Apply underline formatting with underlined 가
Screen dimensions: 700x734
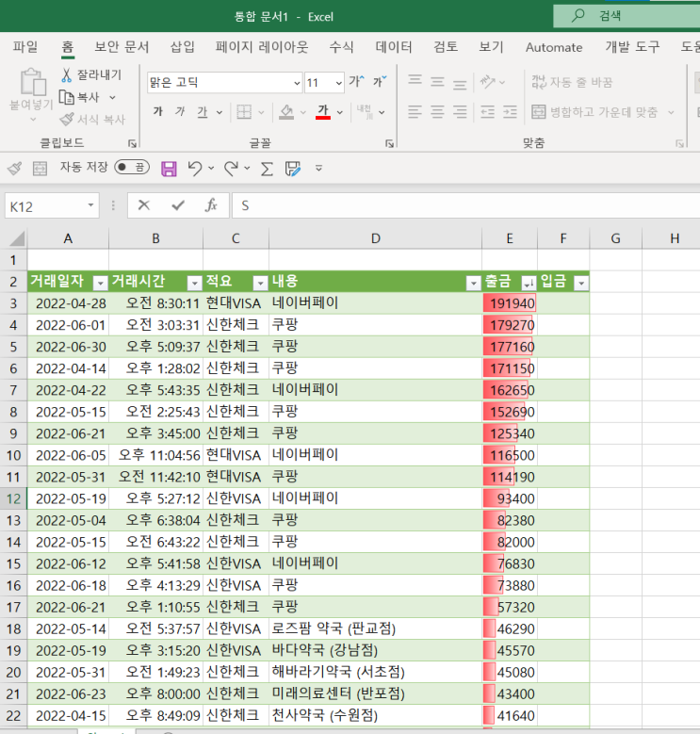coord(203,111)
